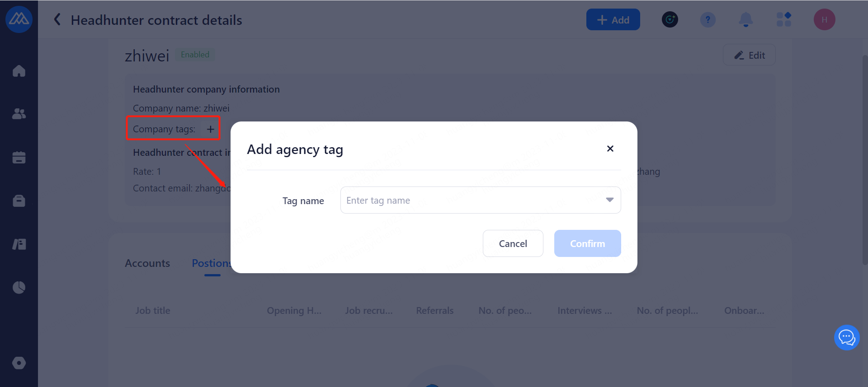This screenshot has height=387, width=868.
Task: Open the calendar icon in sidebar
Action: point(19,157)
